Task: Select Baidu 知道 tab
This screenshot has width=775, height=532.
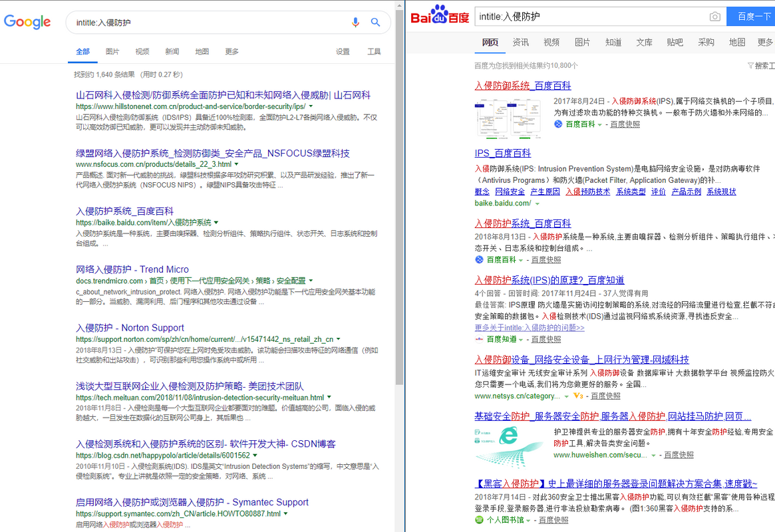Action: coord(613,43)
